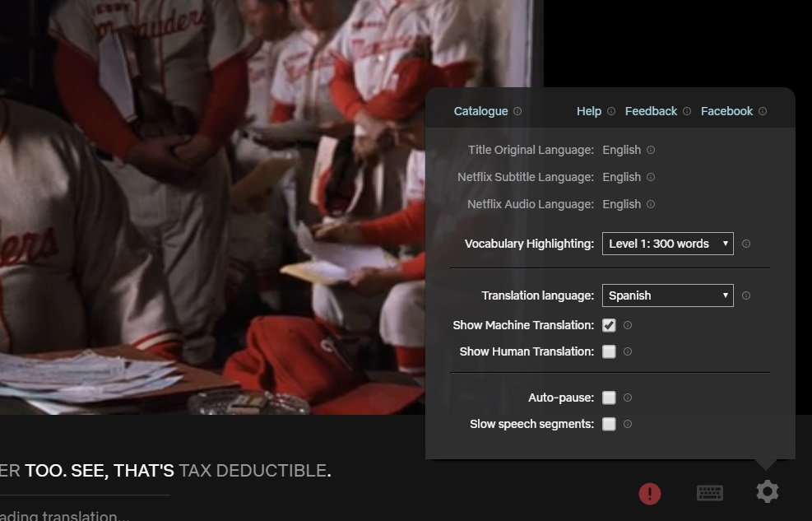Enable Show Human Translation checkbox
Screen dimensions: 812x521
click(x=609, y=351)
